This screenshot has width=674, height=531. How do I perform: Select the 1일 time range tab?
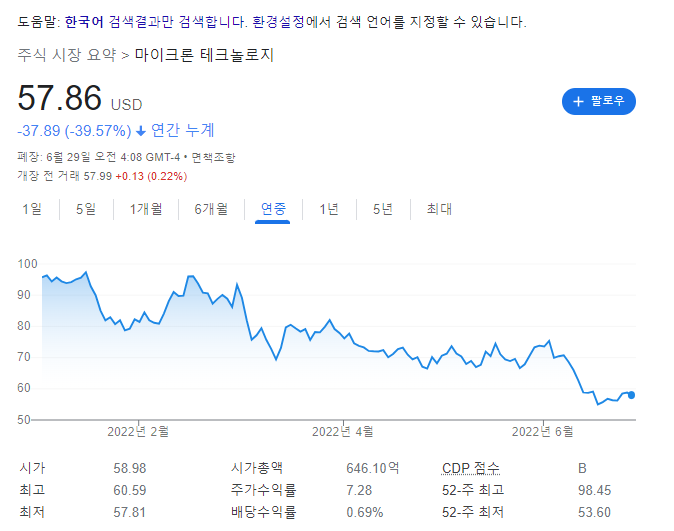coord(32,209)
